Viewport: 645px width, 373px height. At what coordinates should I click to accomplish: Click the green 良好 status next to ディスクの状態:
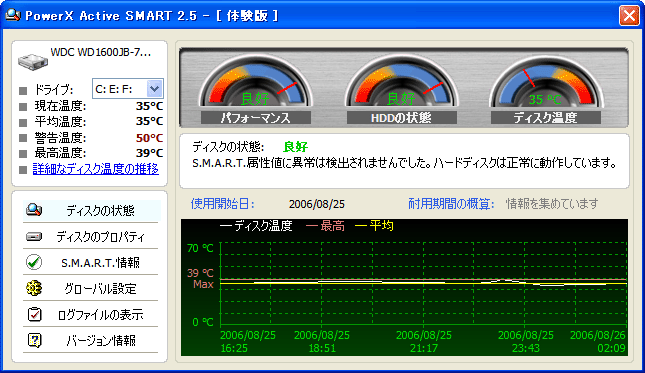295,147
